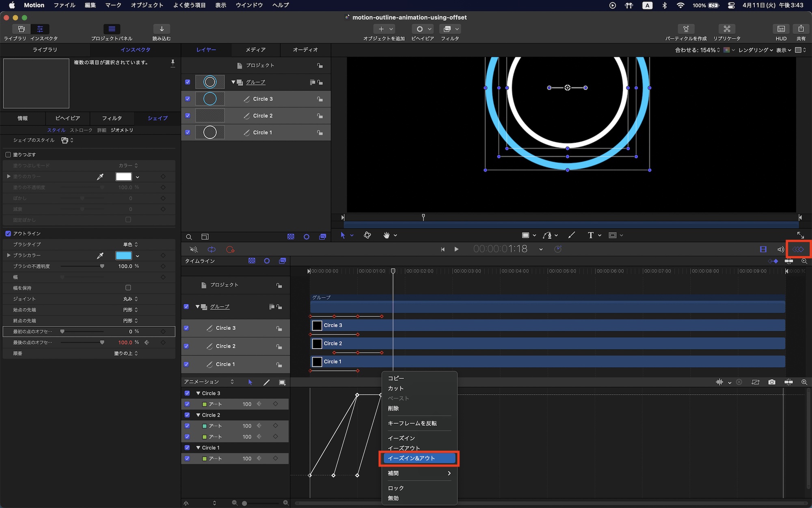The image size is (812, 508).
Task: Click the brush color blue swatch
Action: [x=123, y=256]
